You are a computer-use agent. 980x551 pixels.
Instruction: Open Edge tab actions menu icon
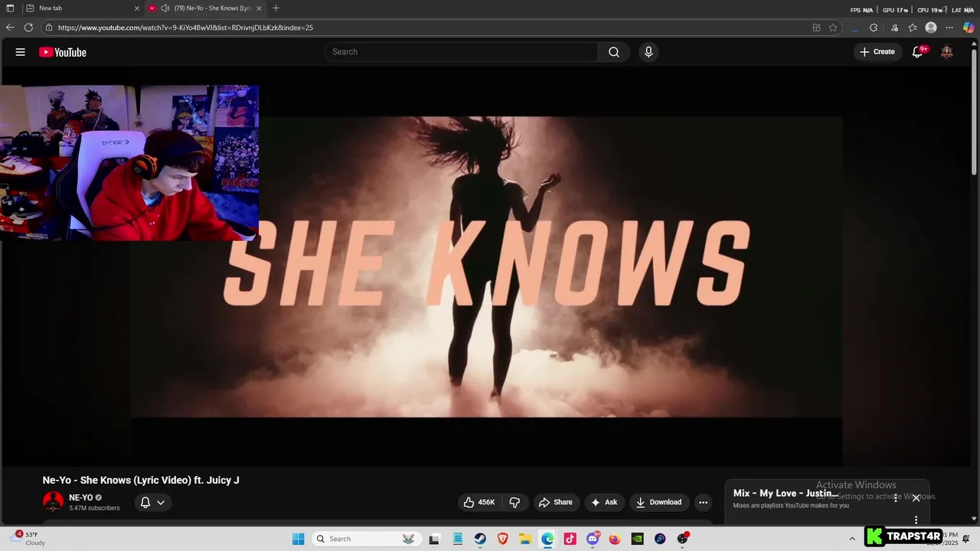click(10, 8)
